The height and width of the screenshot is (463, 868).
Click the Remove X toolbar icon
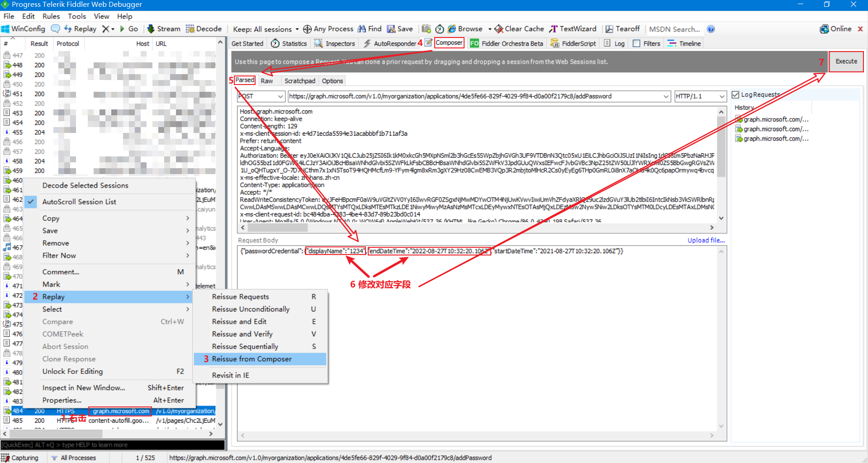pos(105,29)
